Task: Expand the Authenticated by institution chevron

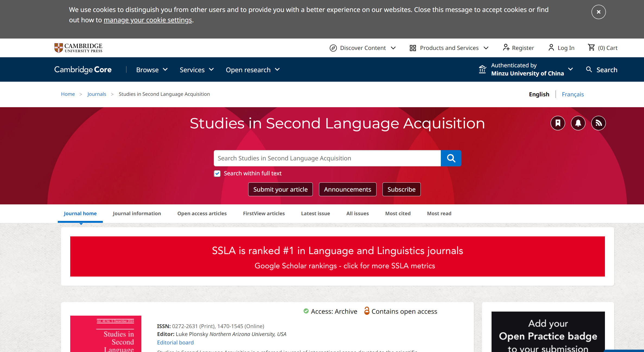Action: pos(570,69)
